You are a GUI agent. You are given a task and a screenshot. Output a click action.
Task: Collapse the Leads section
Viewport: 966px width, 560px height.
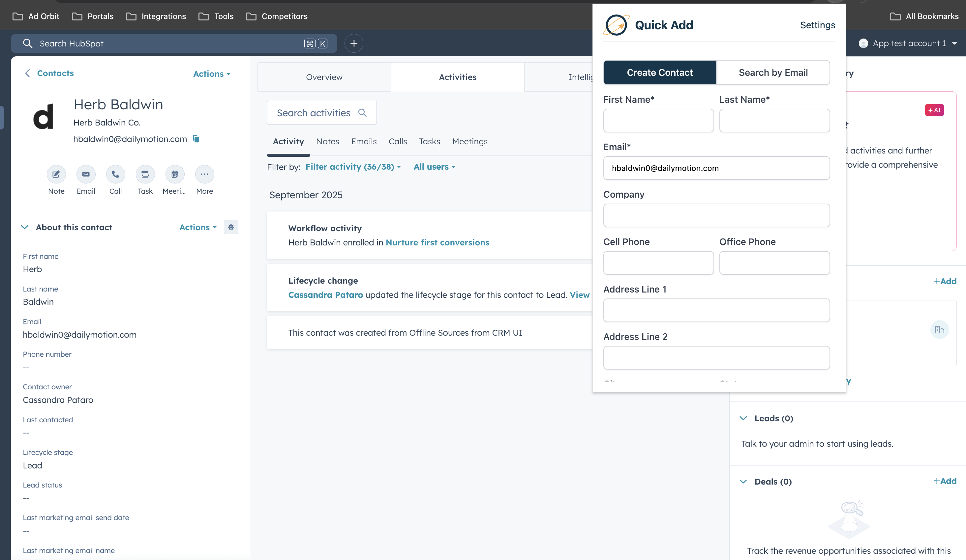(743, 418)
